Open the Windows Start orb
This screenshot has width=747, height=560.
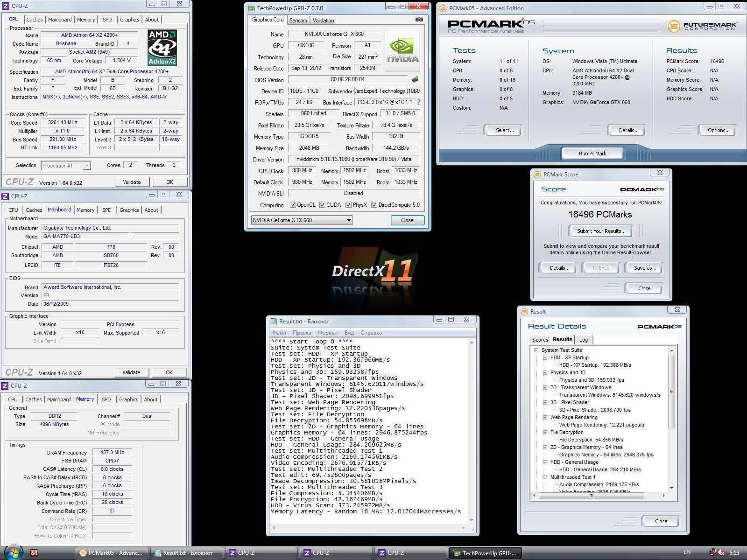click(x=13, y=553)
